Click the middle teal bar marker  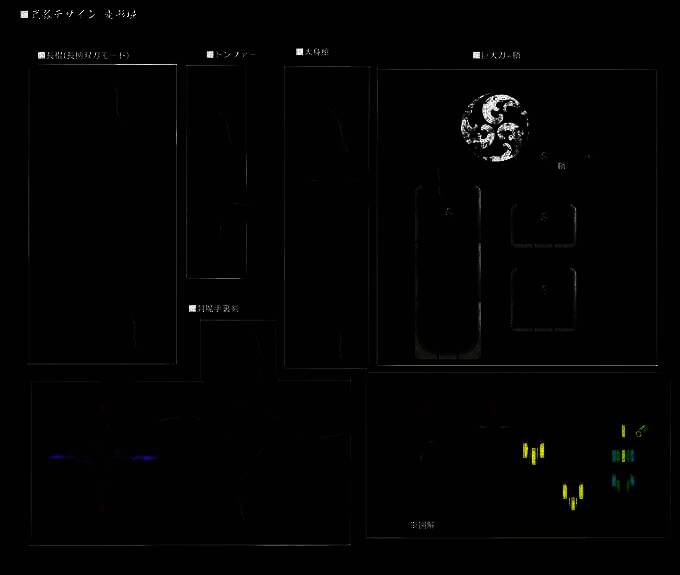tap(623, 456)
